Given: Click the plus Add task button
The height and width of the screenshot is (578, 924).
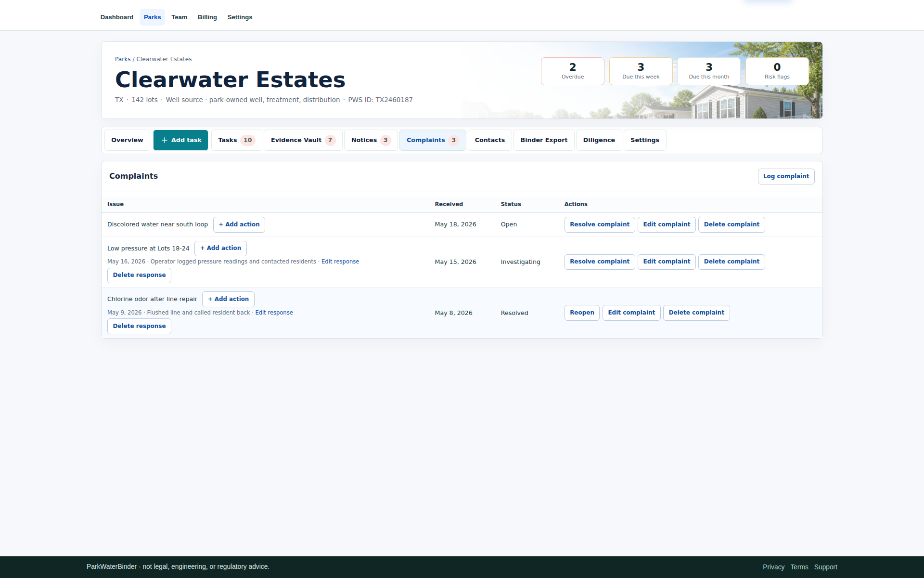Looking at the screenshot, I should pos(180,140).
